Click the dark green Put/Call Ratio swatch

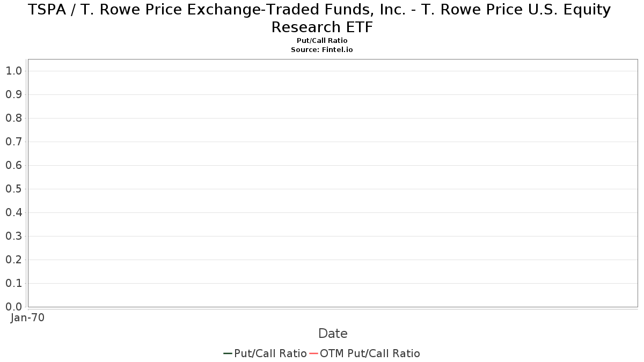228,353
